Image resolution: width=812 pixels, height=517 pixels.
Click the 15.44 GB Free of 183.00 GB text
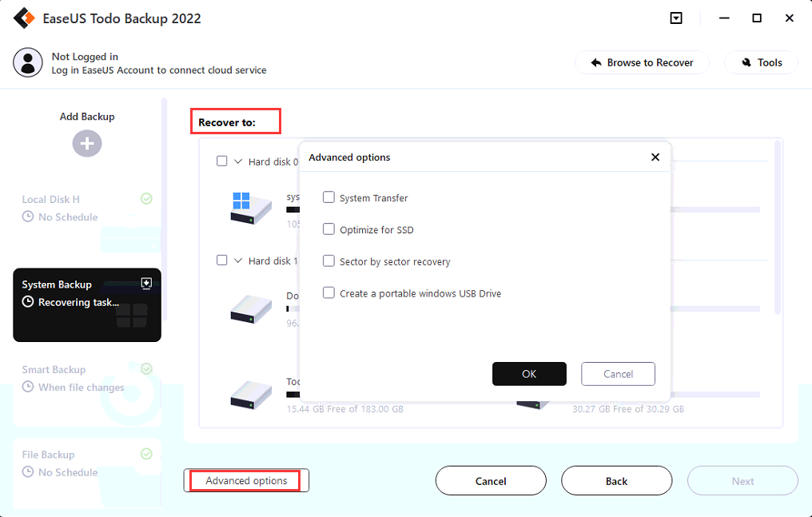click(x=345, y=409)
